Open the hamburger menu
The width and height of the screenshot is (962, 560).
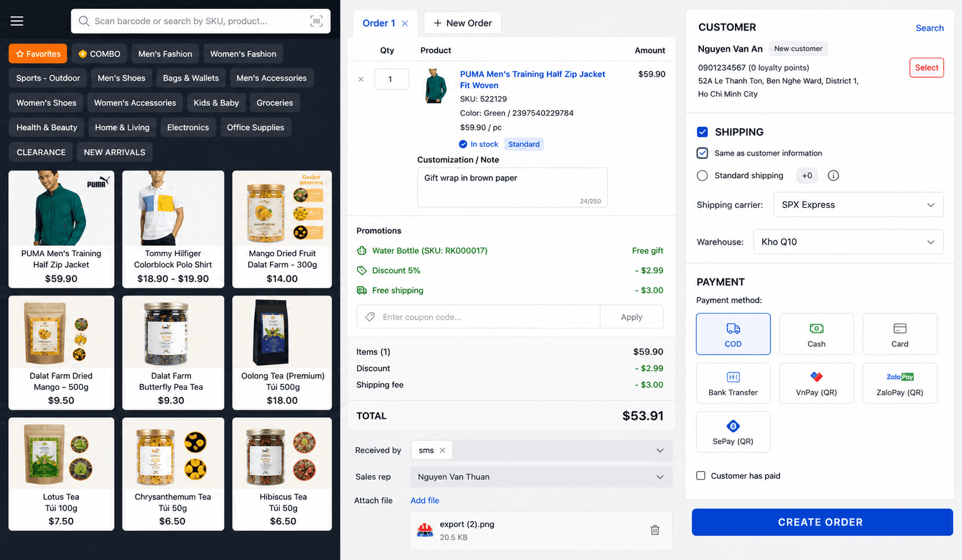click(x=17, y=21)
